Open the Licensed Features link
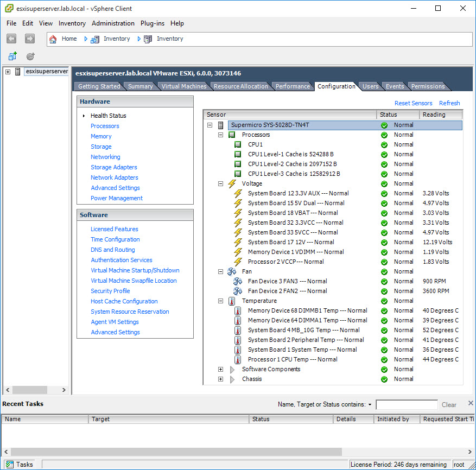The height and width of the screenshot is (470, 476). 114,229
